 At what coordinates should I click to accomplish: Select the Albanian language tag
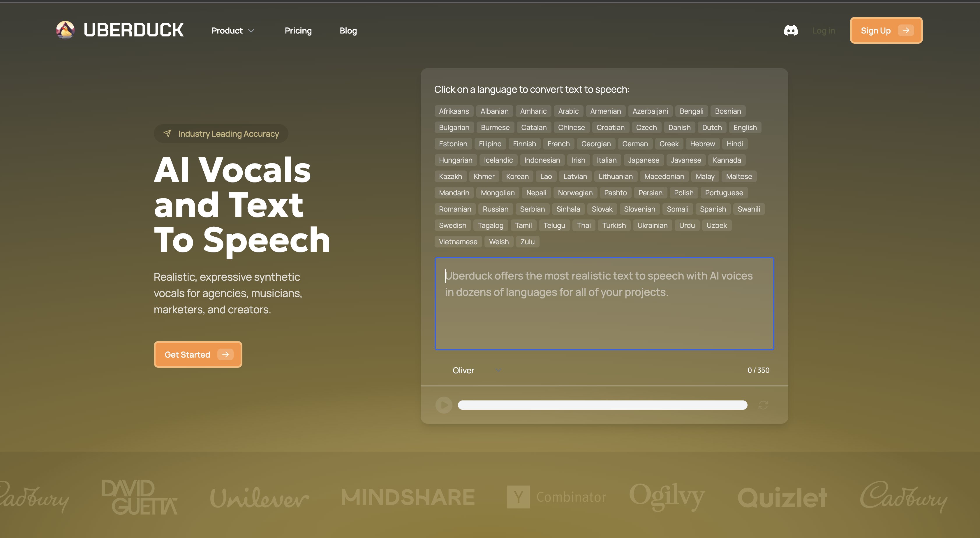click(x=494, y=111)
